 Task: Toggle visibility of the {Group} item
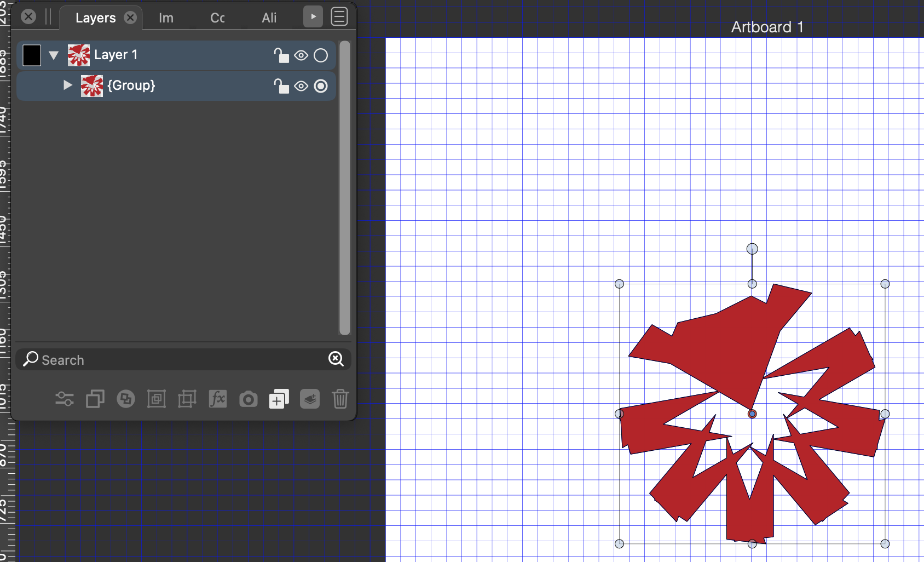(301, 86)
